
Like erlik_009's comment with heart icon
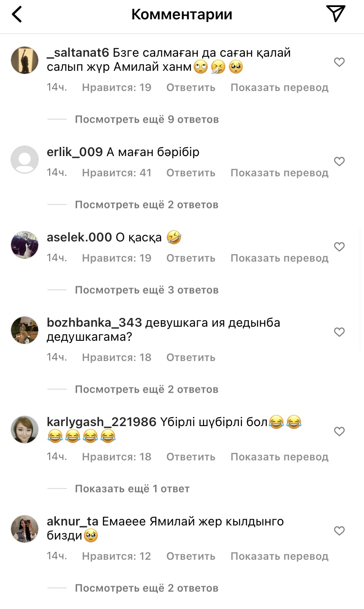(339, 162)
